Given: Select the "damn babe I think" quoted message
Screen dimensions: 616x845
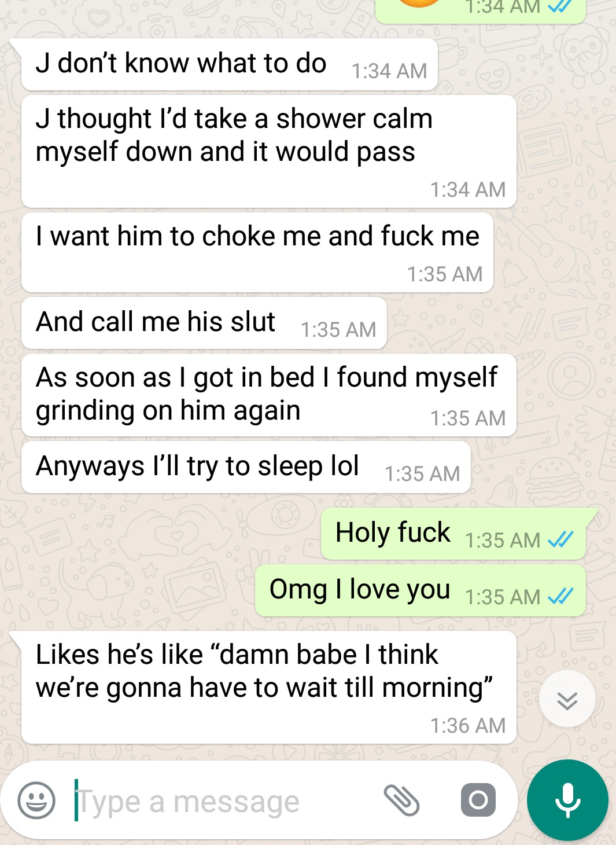Looking at the screenshot, I should point(268,688).
